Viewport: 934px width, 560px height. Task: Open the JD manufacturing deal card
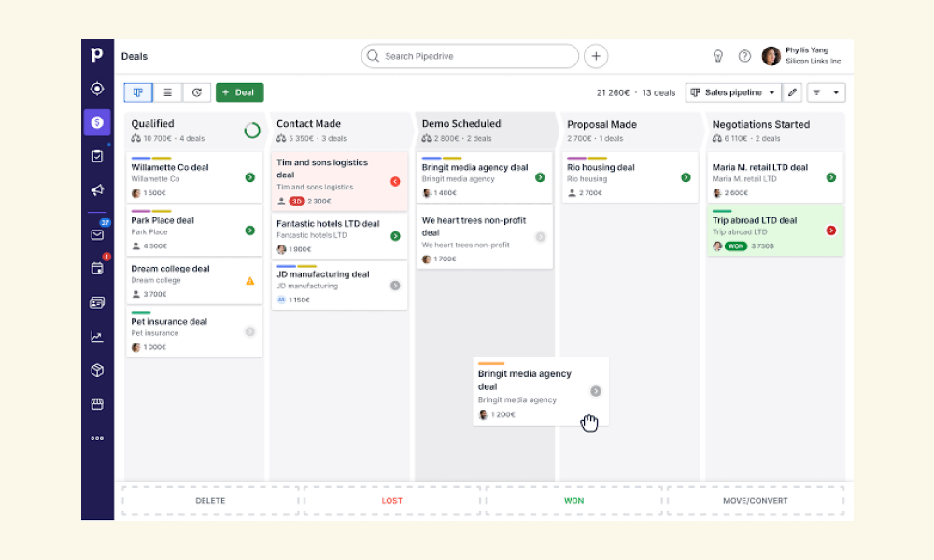coord(340,286)
